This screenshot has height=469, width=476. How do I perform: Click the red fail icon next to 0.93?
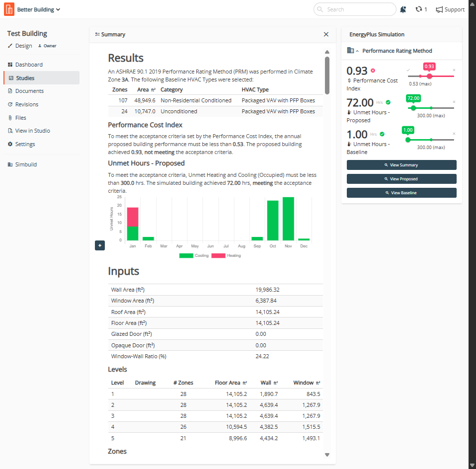373,71
